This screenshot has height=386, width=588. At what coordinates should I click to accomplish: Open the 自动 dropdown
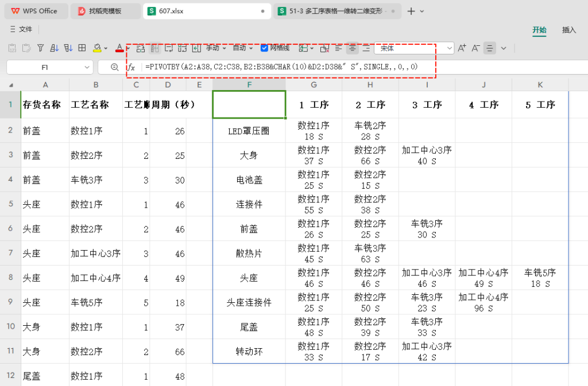click(243, 48)
